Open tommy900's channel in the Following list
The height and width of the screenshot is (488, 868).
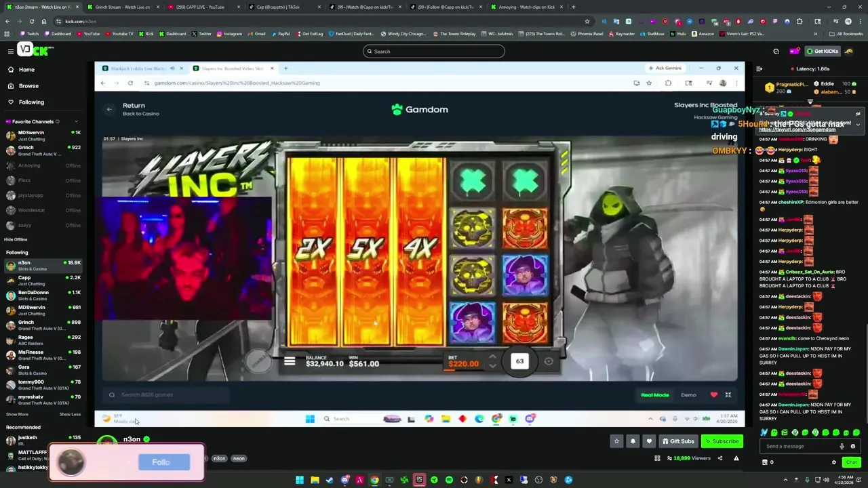[x=42, y=385]
